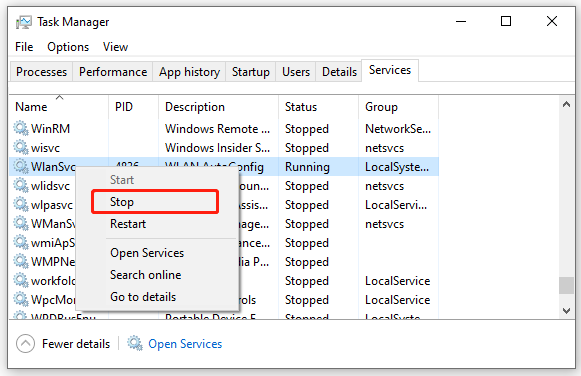The width and height of the screenshot is (581, 376).
Task: Collapse view with Fewer details arrow icon
Action: 26,343
